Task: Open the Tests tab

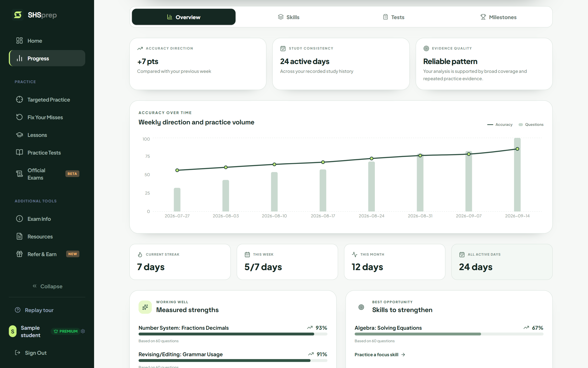Action: [393, 17]
